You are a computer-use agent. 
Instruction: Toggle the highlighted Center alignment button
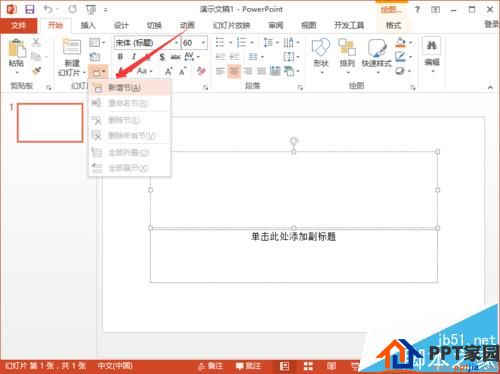234,71
